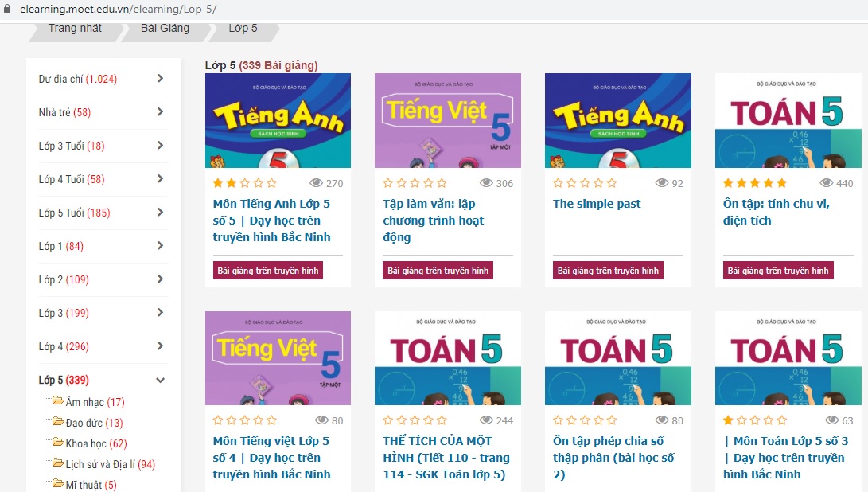The height and width of the screenshot is (492, 868).
Task: Click the eye views icon showing 270
Action: (316, 183)
